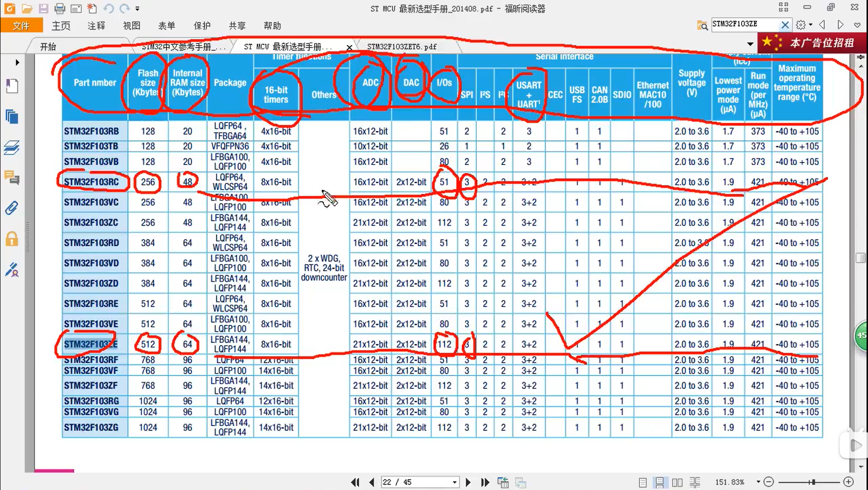Open the 保护 ribbon tab
Image resolution: width=868 pixels, height=490 pixels.
click(202, 25)
